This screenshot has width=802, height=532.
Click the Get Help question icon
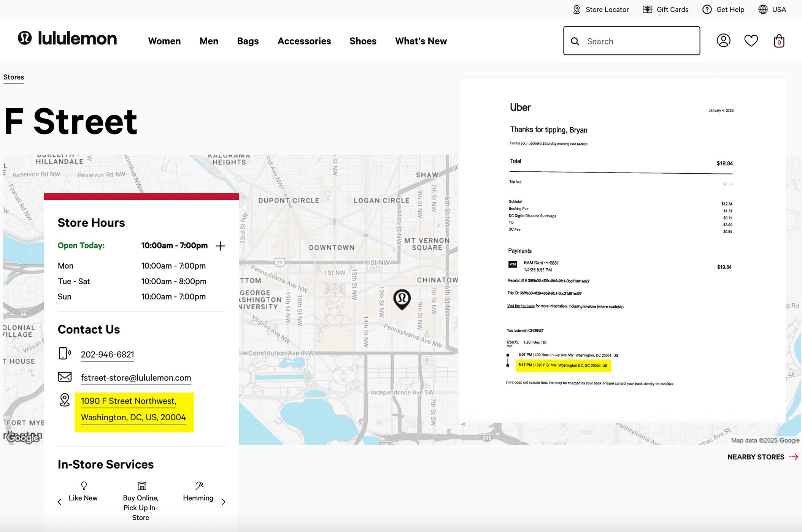point(707,9)
